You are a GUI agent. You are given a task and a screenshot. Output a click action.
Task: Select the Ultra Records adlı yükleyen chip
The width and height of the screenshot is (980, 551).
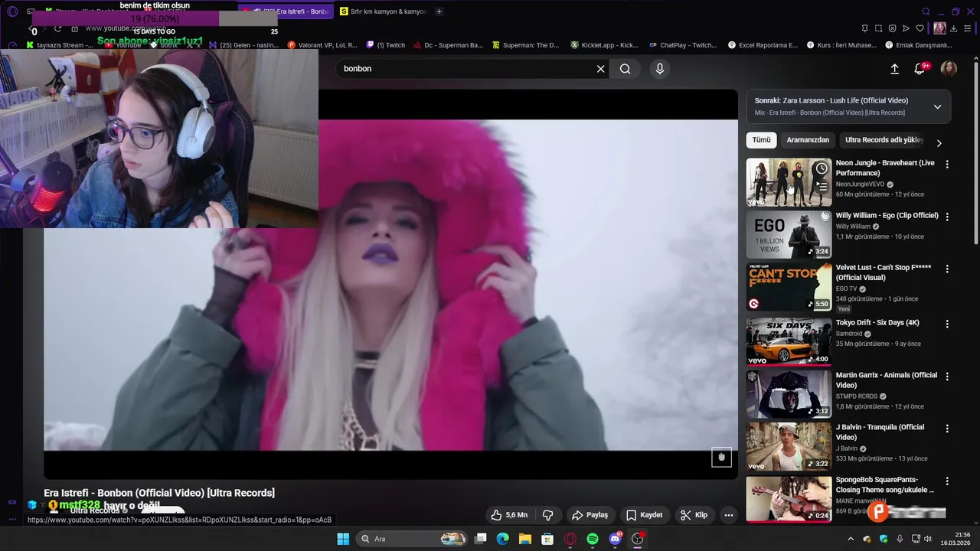(884, 140)
